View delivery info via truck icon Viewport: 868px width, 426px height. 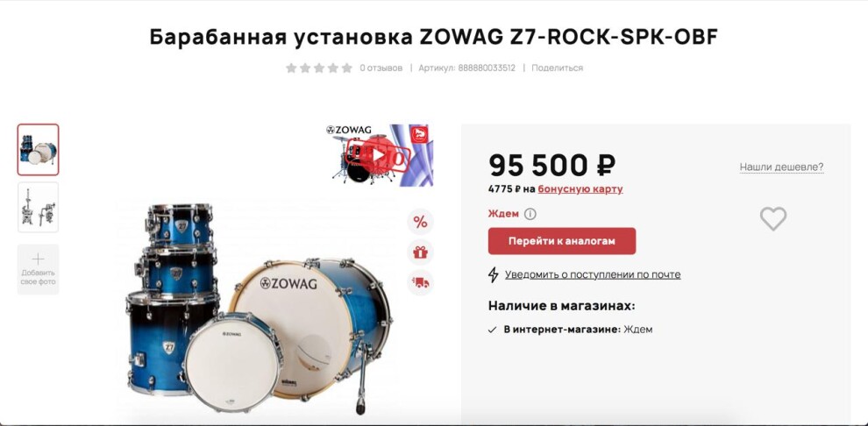coord(420,282)
